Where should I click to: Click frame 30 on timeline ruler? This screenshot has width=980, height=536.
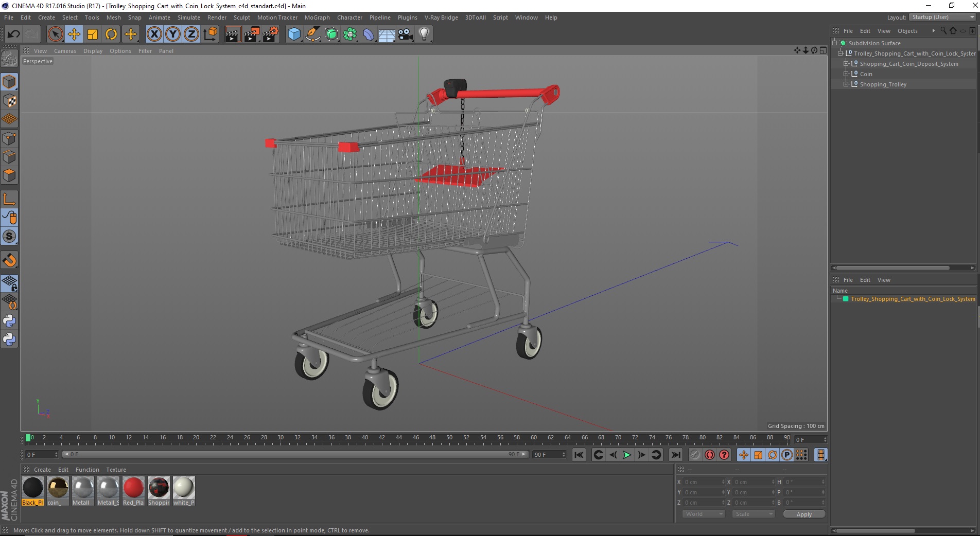(281, 438)
